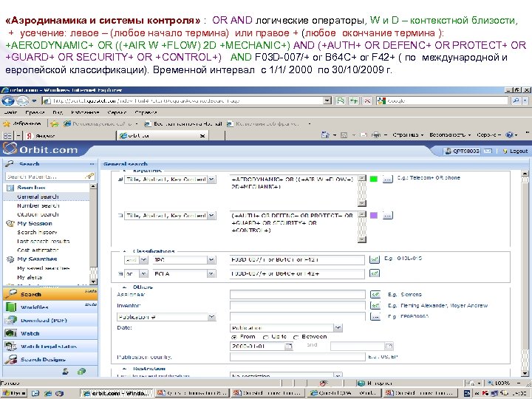Open the Publication date type dropdown

point(338,328)
